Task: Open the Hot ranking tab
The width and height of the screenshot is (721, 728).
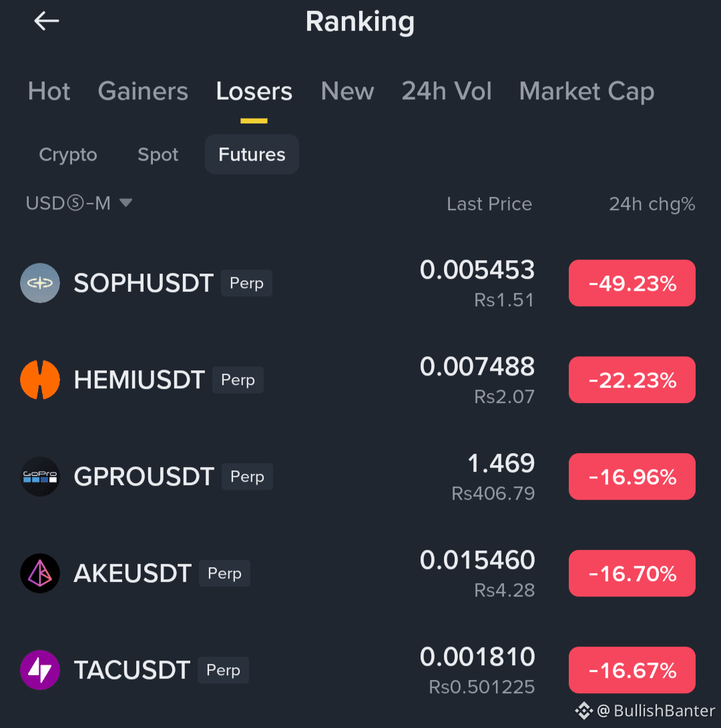Action: point(49,91)
